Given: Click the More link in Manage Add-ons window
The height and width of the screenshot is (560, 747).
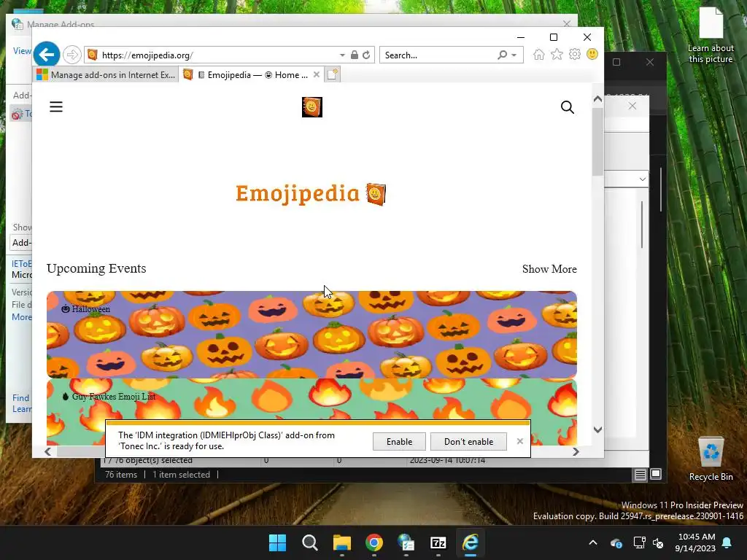Looking at the screenshot, I should (x=21, y=317).
